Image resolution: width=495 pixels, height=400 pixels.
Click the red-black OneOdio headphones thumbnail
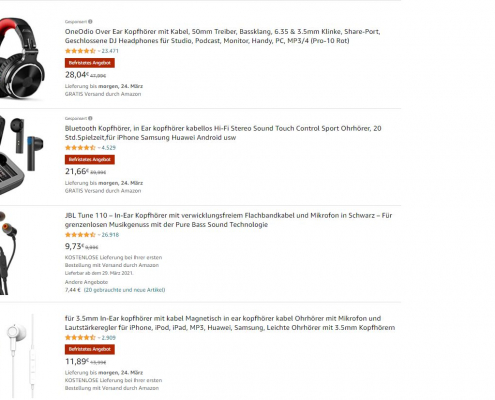click(x=22, y=58)
